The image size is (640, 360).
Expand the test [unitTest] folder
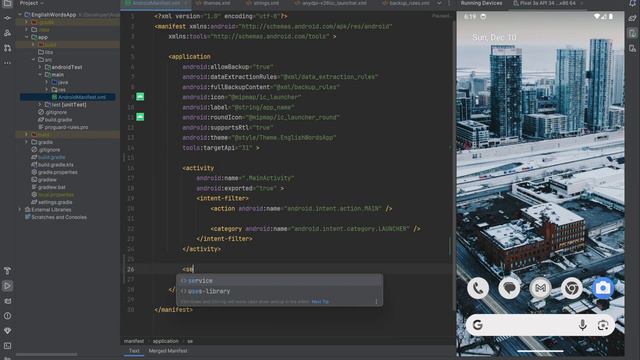(x=40, y=104)
